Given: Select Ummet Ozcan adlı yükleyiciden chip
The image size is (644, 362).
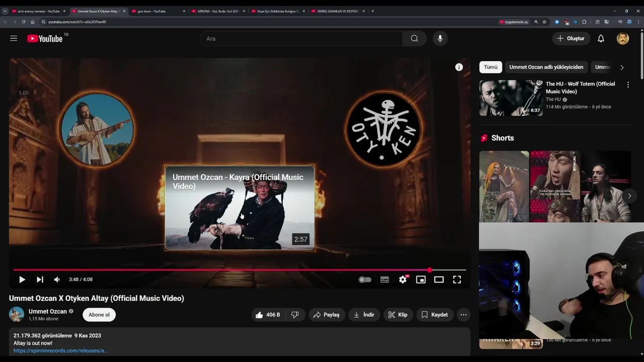Looking at the screenshot, I should click(x=546, y=67).
